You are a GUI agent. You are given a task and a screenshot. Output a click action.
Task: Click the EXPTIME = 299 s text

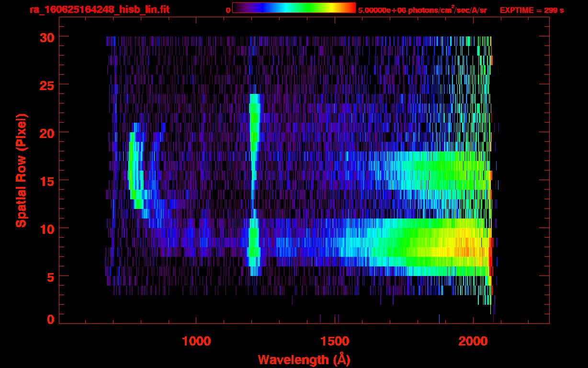click(x=531, y=10)
